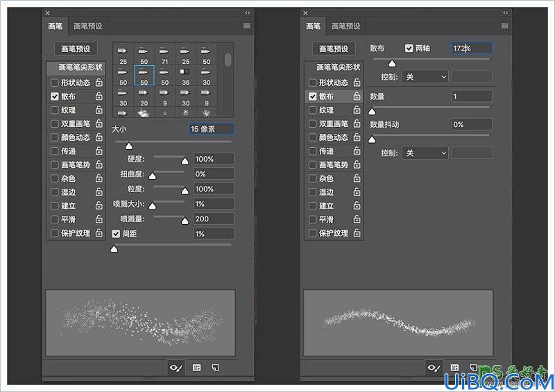
Task: Uncheck 两轴 checkbox in right panel
Action: click(x=409, y=48)
